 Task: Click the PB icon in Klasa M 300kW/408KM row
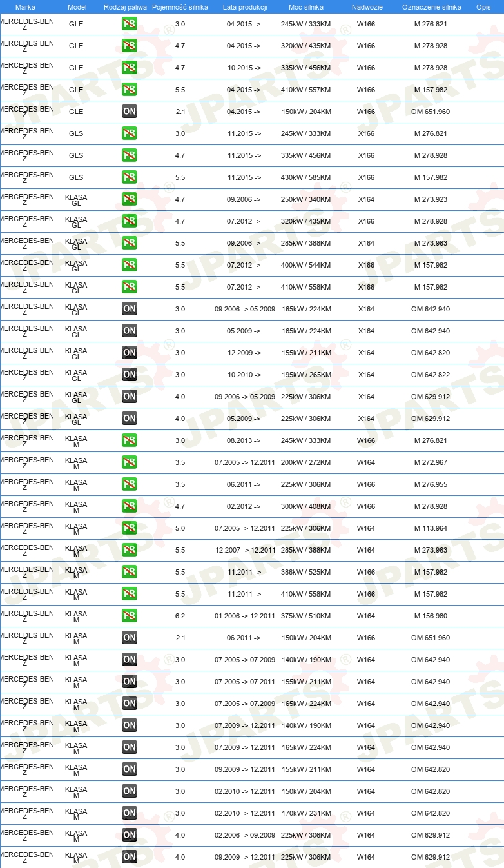pos(130,506)
